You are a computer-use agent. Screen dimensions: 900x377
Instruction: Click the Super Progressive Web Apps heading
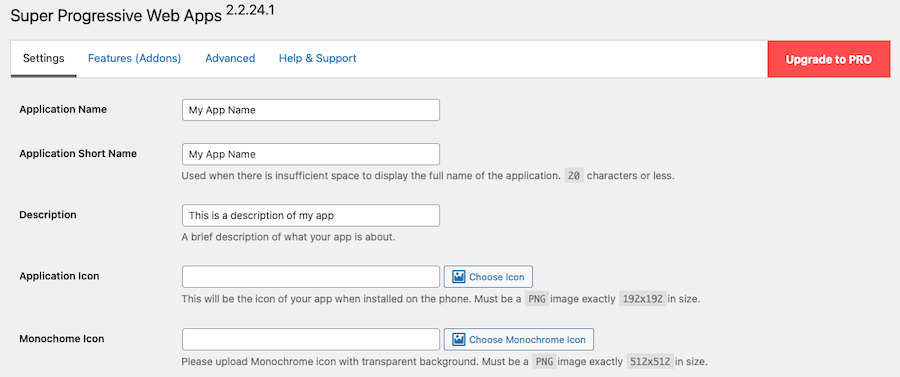116,16
